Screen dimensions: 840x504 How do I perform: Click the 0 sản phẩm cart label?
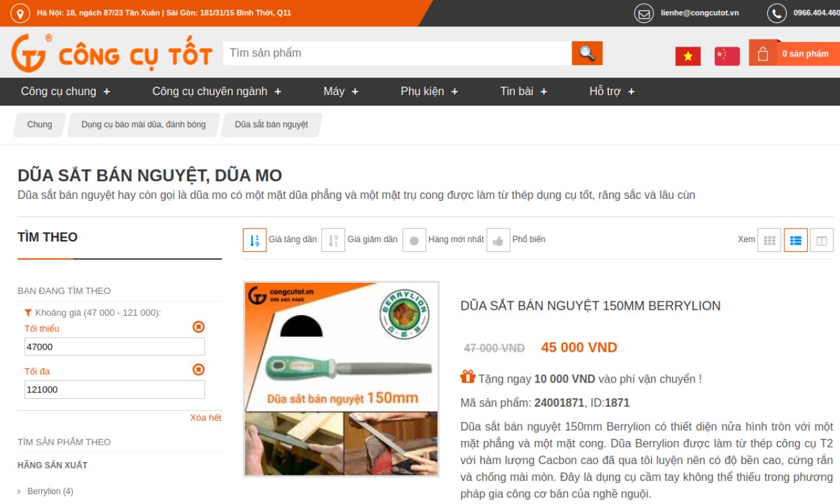pos(805,54)
